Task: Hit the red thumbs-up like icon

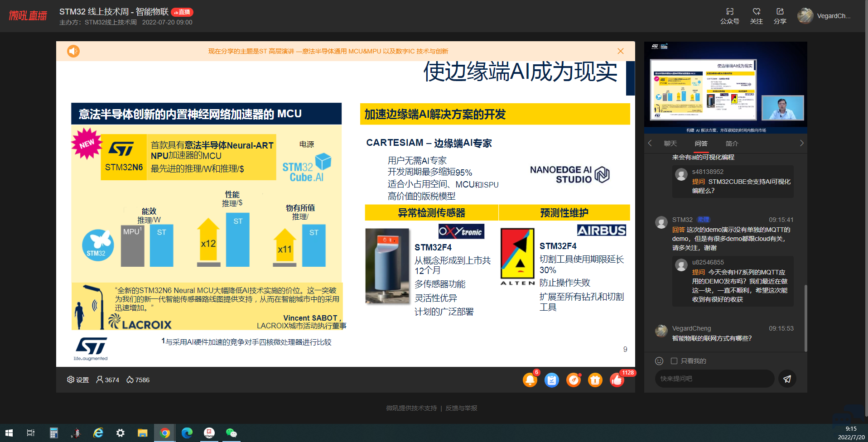Action: coord(617,380)
